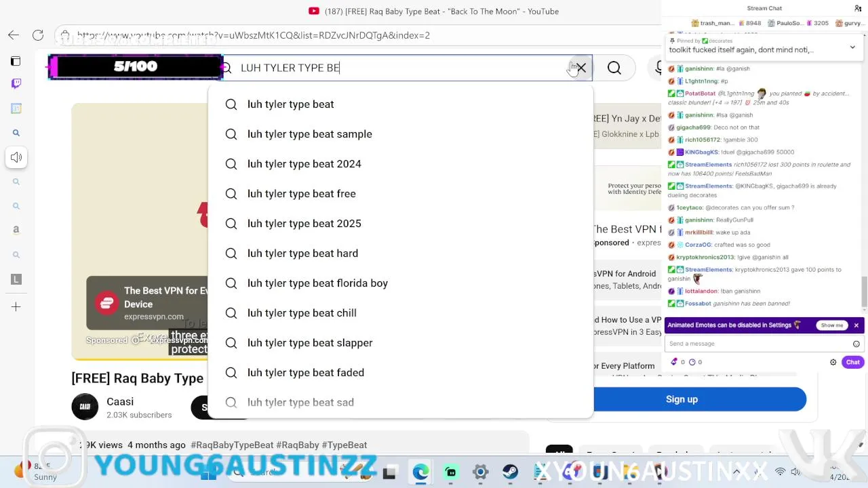Click trash_man gift leaderboard entry
Viewport: 868px width, 488px height.
(x=726, y=23)
